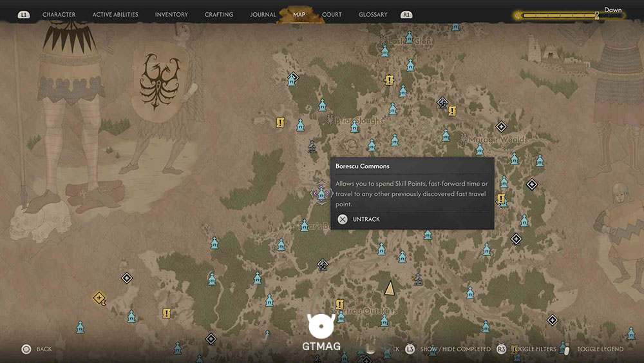The image size is (644, 363).
Task: Click Toggle Filters
Action: click(x=534, y=349)
